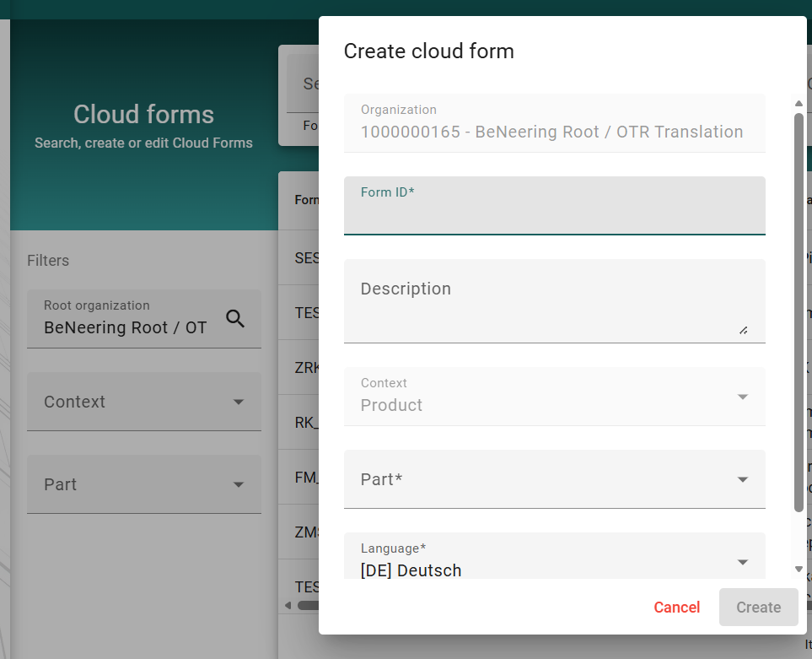Expand the Part* dropdown in the dialog
Screen dimensions: 812x659
742,479
